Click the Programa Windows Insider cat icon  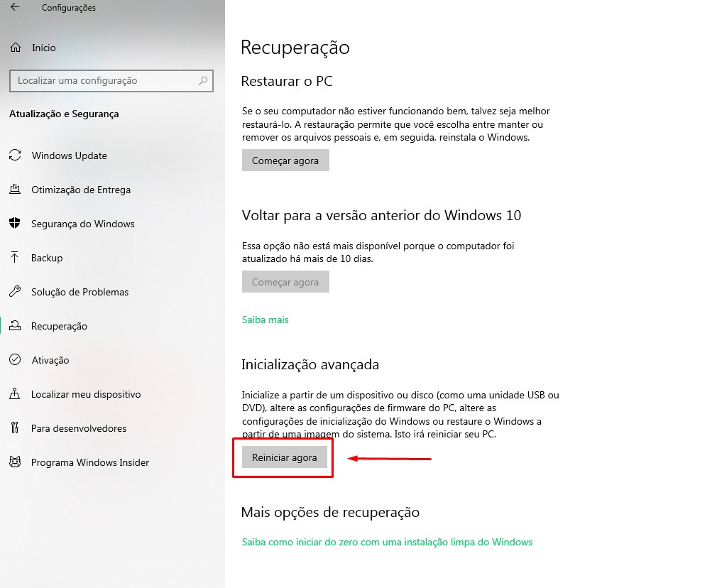click(x=15, y=462)
